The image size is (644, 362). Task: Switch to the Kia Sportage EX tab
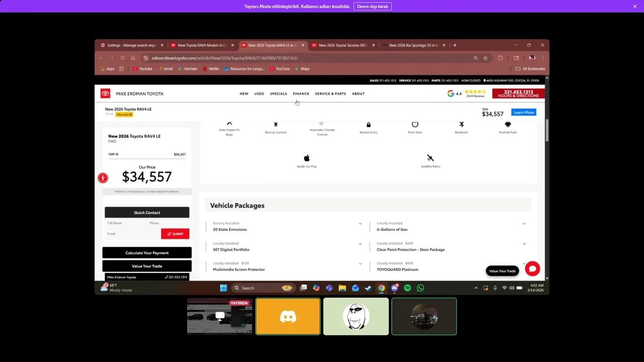[x=414, y=45]
